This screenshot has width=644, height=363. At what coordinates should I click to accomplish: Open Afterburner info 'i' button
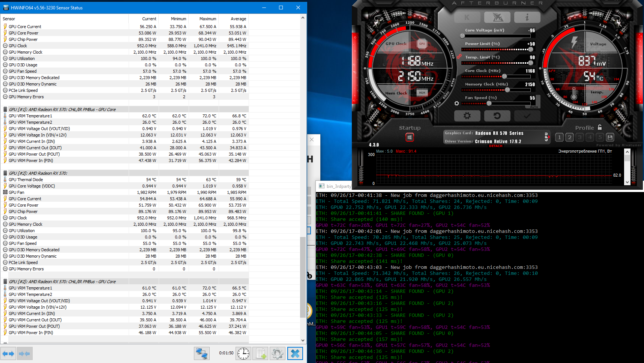527,17
